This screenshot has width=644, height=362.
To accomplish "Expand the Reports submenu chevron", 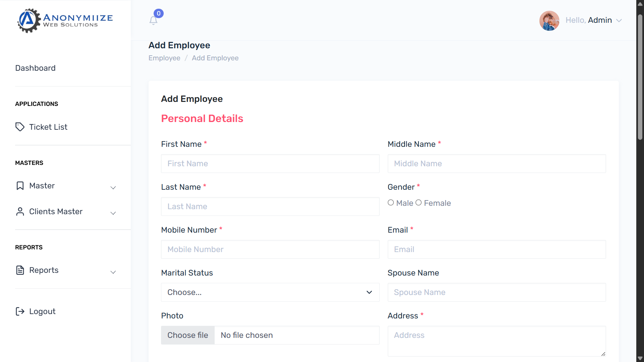I will tap(113, 272).
